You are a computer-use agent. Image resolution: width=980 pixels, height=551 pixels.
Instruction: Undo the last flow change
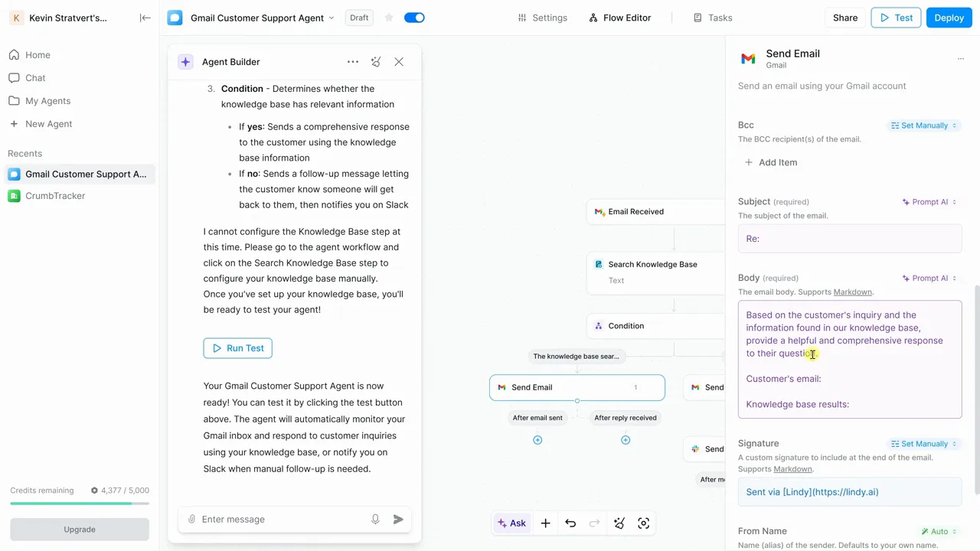pyautogui.click(x=570, y=523)
